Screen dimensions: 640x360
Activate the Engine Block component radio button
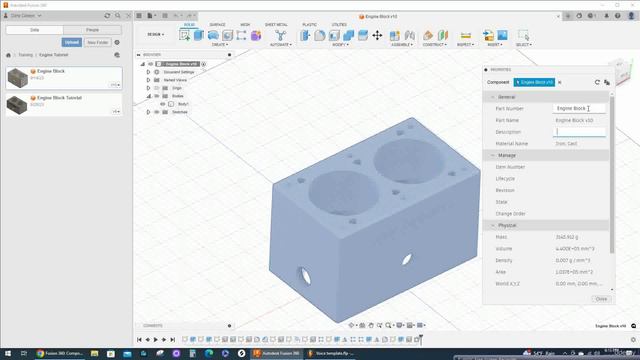pyautogui.click(x=203, y=64)
